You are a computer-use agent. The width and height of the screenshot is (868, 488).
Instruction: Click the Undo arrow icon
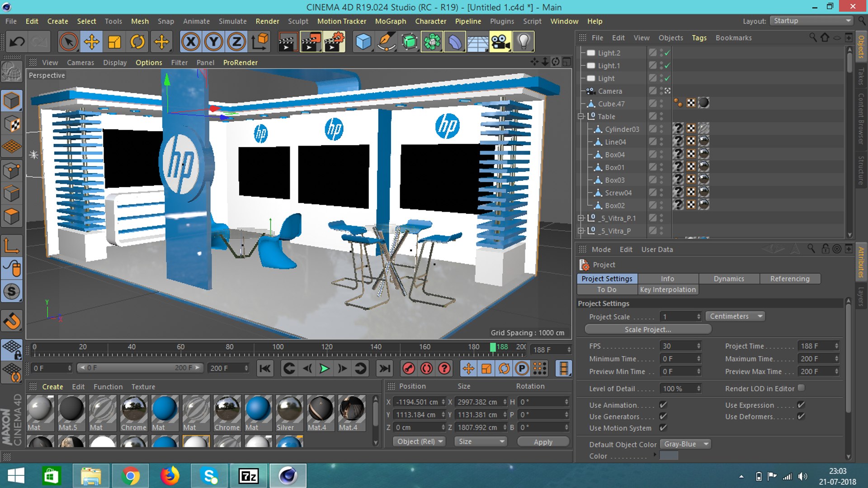17,42
